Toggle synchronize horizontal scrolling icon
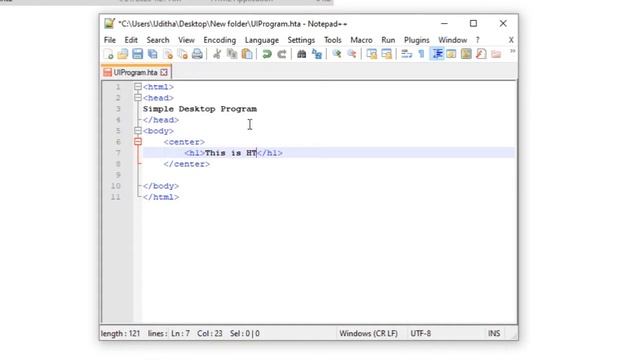Screen dimensions: 640x360 pyautogui.click(x=386, y=54)
